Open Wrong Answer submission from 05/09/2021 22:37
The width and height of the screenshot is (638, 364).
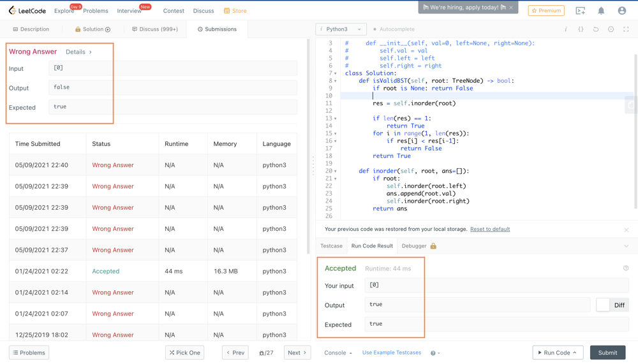tap(113, 250)
